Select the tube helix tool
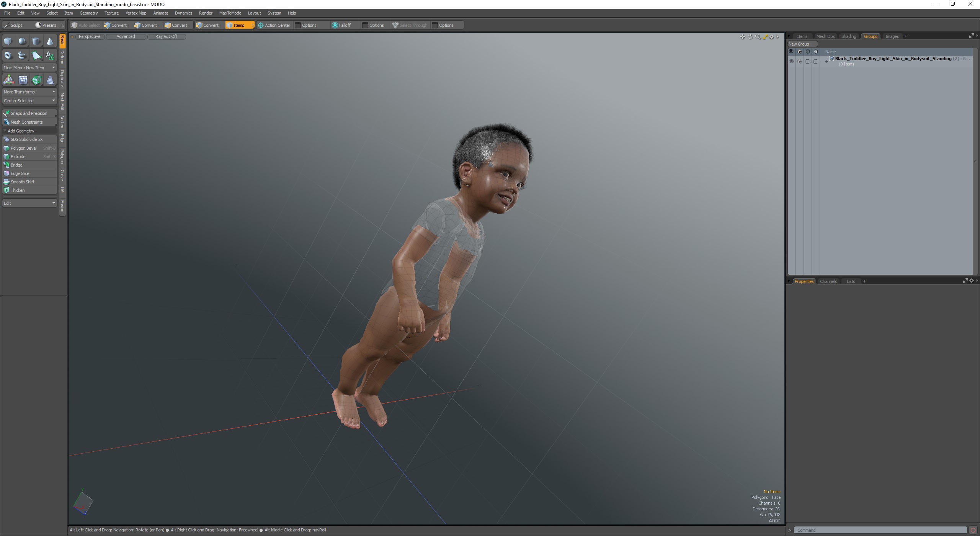 pos(22,56)
